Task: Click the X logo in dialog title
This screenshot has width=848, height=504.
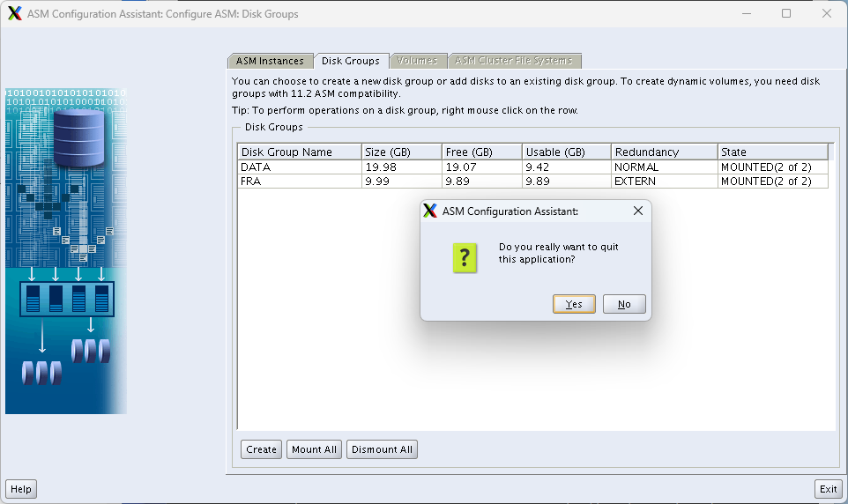Action: pyautogui.click(x=430, y=211)
